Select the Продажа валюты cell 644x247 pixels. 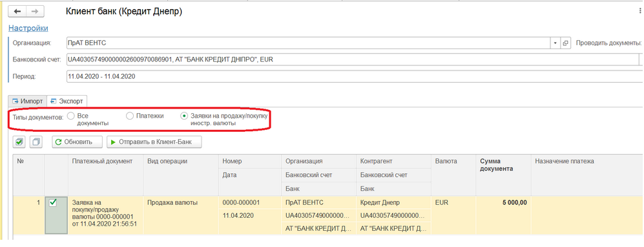pyautogui.click(x=181, y=215)
